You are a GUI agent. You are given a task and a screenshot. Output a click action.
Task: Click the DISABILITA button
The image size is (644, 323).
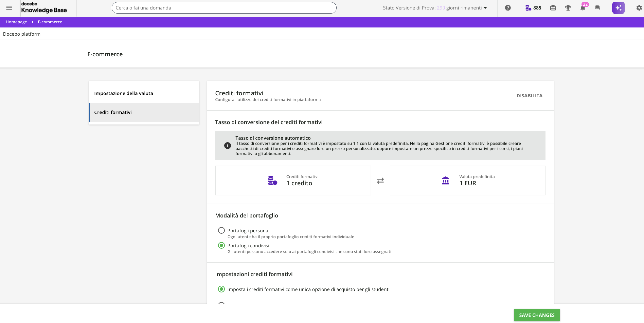[x=529, y=96]
